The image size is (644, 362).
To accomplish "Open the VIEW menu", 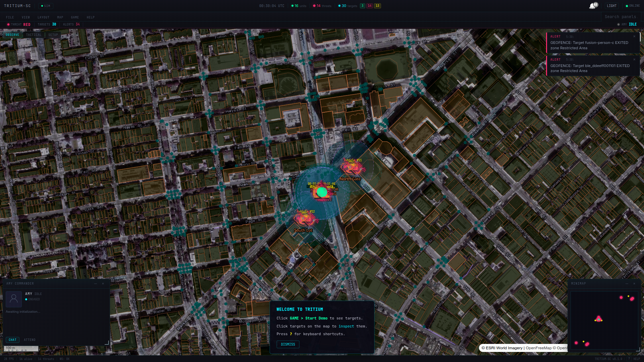I will point(26,17).
